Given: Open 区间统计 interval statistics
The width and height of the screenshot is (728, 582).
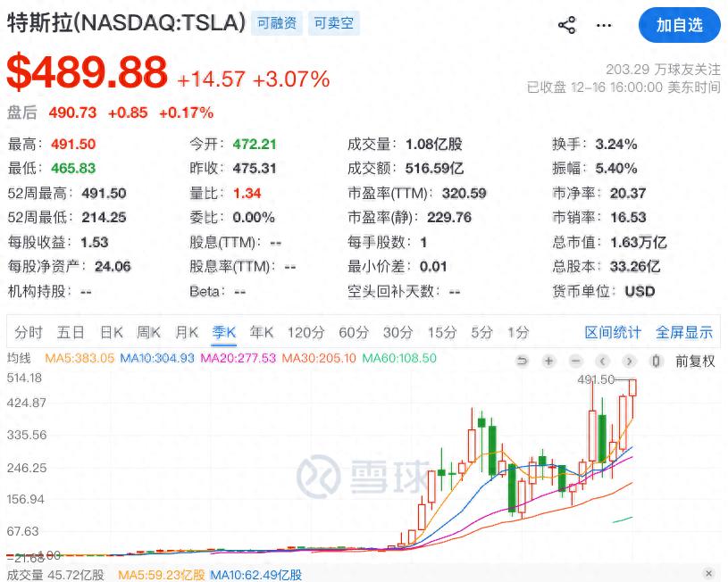Looking at the screenshot, I should coord(612,331).
